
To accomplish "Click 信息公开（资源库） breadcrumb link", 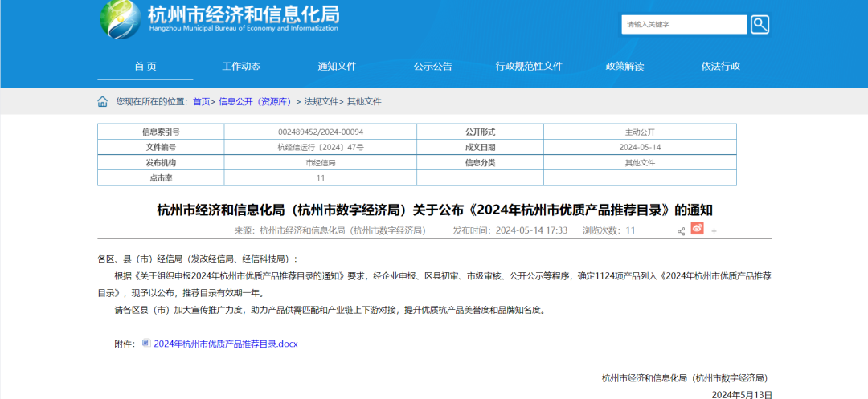I will [x=257, y=102].
